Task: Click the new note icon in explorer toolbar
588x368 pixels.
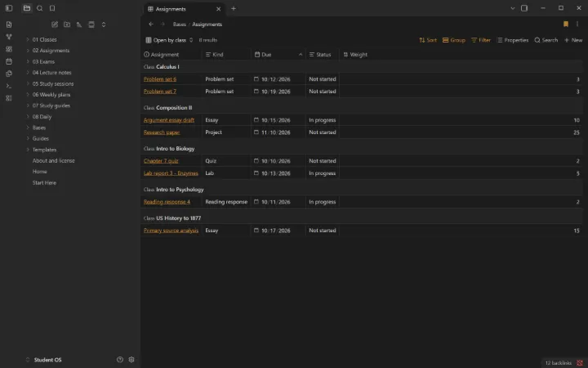Action: tap(55, 25)
